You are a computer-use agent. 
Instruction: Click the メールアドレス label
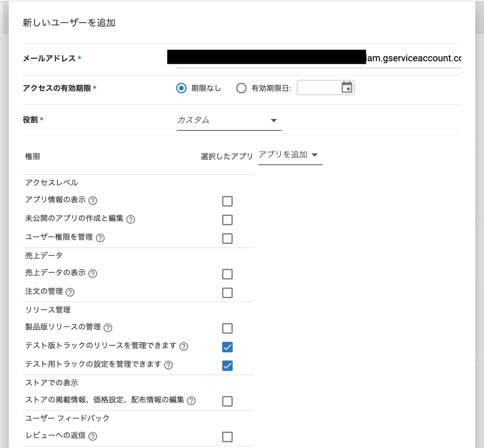point(49,58)
